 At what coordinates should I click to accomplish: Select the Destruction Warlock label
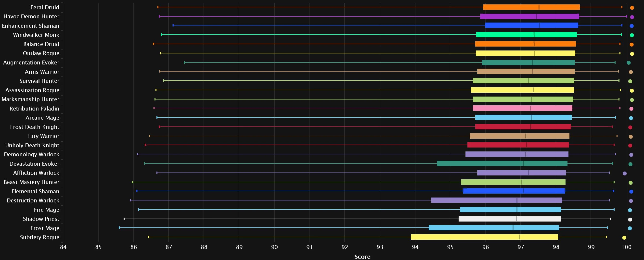click(x=33, y=200)
